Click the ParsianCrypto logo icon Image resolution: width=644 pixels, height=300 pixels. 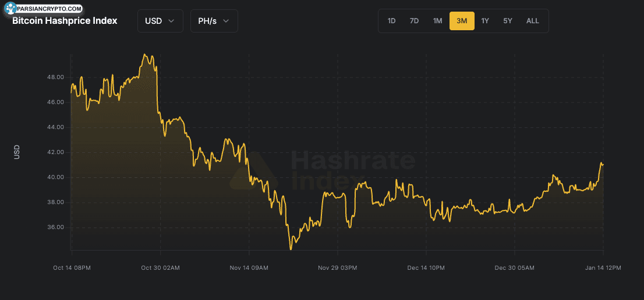10,8
